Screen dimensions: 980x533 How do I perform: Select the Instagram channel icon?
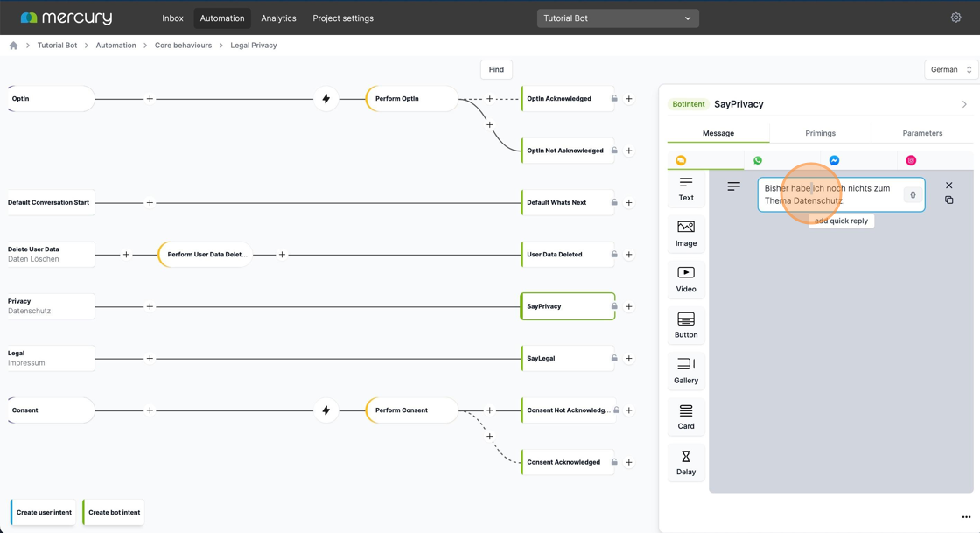(911, 160)
